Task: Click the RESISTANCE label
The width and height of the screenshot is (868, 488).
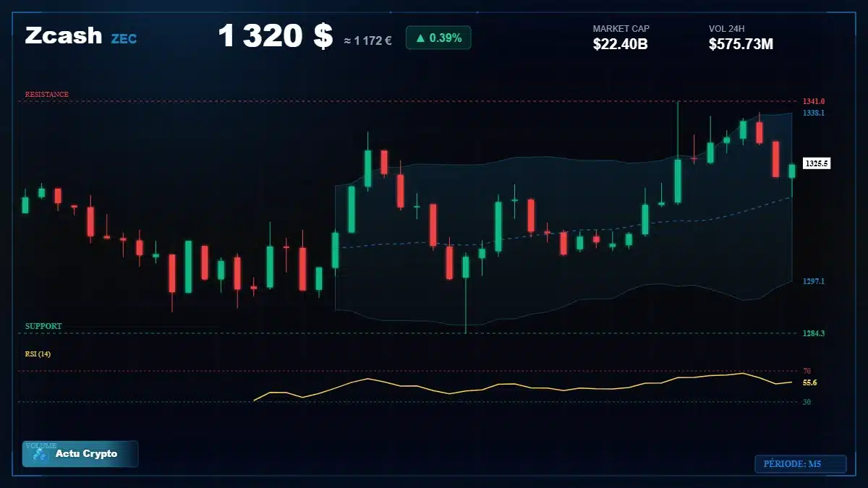Action: 47,95
